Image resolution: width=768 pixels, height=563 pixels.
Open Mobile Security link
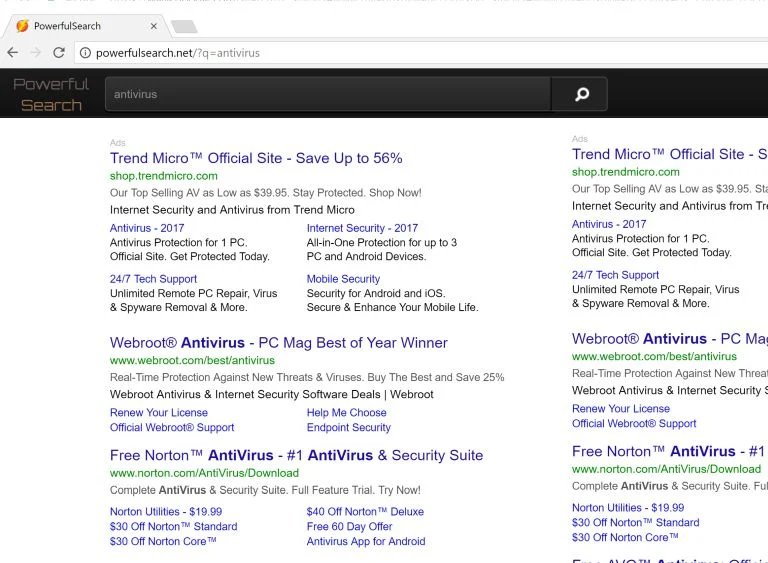click(343, 279)
